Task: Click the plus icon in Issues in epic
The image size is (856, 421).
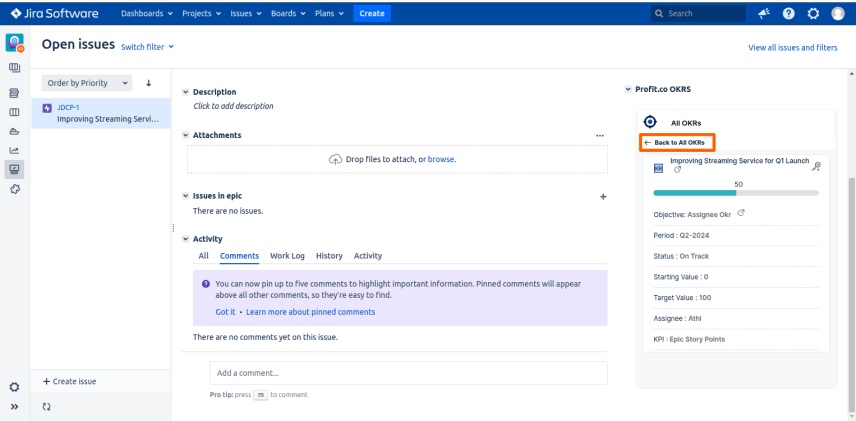Action: (x=603, y=197)
